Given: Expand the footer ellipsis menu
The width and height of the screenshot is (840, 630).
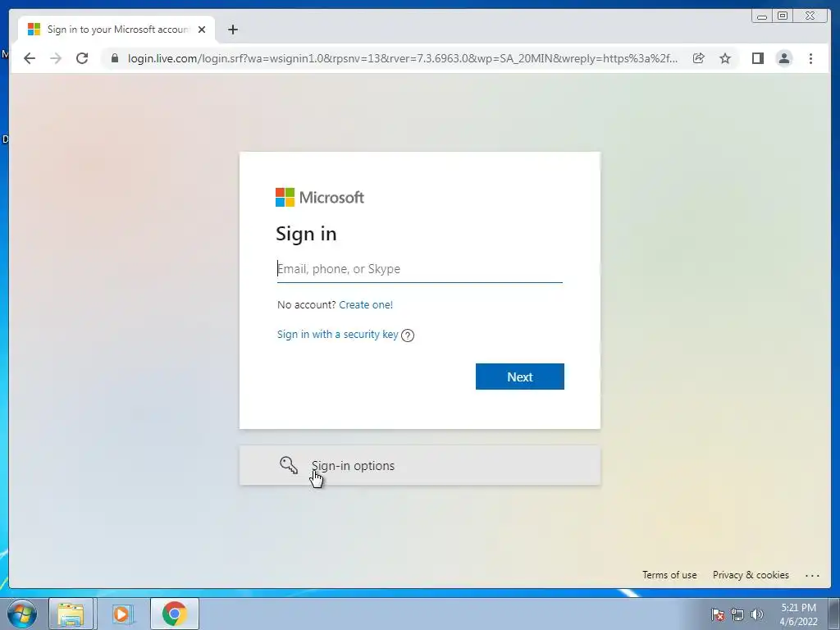Looking at the screenshot, I should point(812,575).
